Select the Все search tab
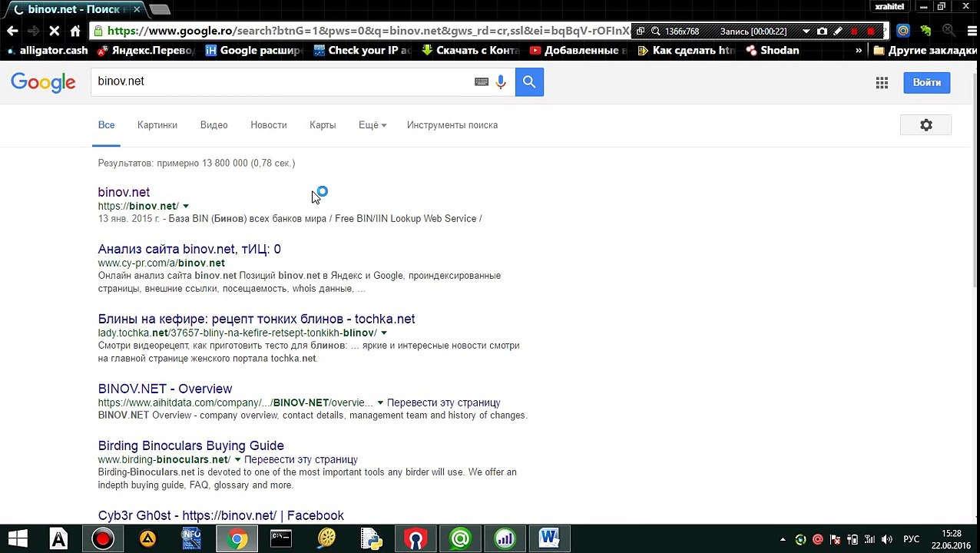The width and height of the screenshot is (980, 553). pos(106,125)
